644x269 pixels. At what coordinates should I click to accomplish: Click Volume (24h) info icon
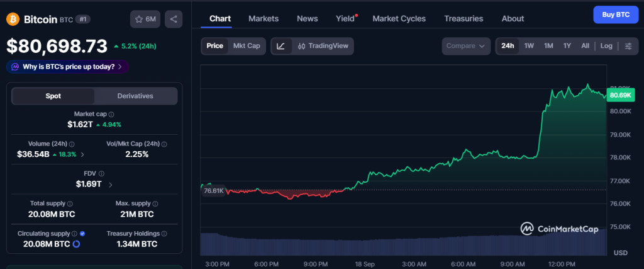click(x=72, y=144)
